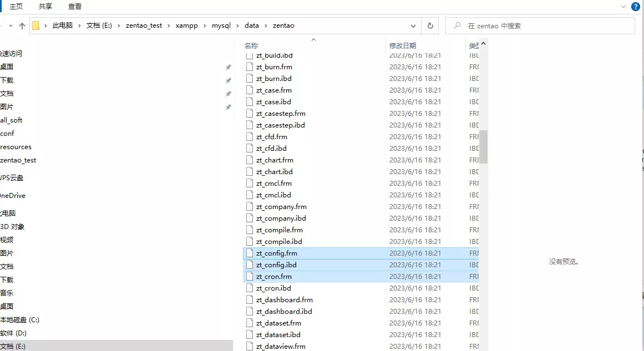Select the zt_dashboard.frm file icon

click(x=249, y=299)
